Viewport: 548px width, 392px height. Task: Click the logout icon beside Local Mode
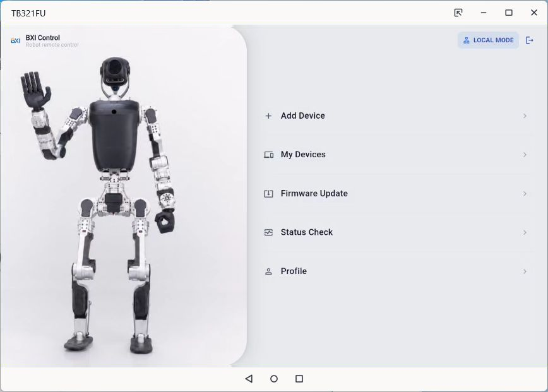[530, 40]
